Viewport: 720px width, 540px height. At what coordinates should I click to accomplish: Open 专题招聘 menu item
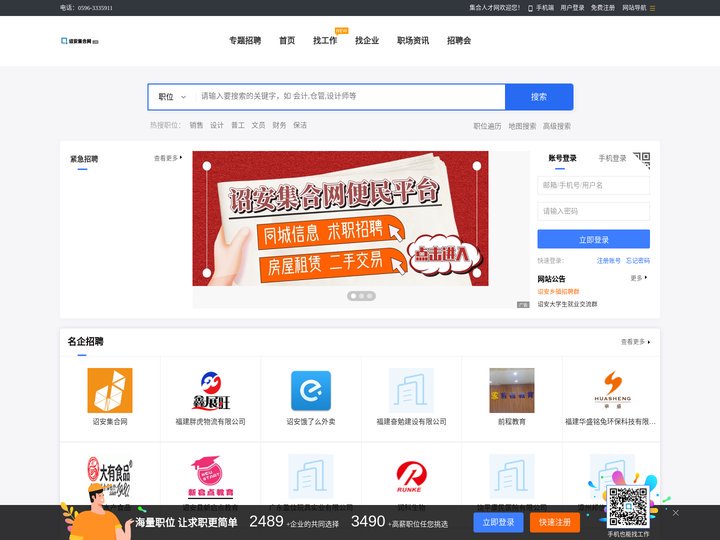pos(245,40)
